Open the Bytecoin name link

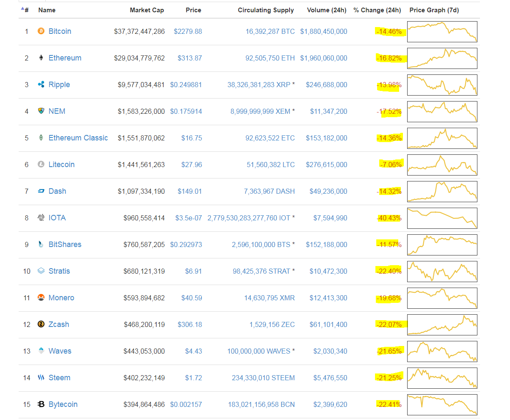63,404
